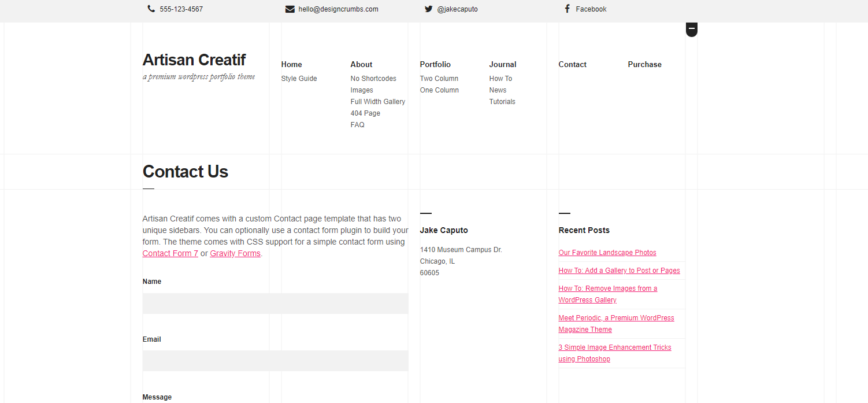Call phone number 555-123-4567
Screen dimensions: 868x403
pos(181,9)
